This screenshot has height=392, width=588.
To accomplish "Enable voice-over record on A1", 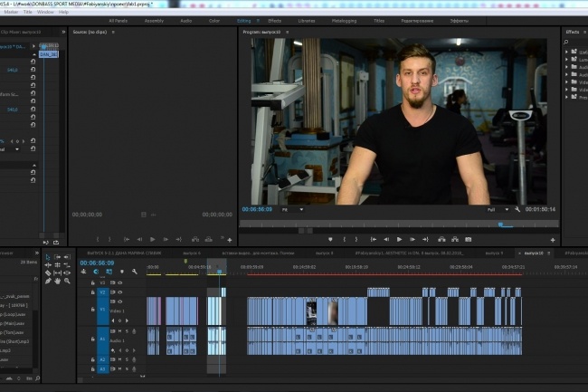I will coord(134,331).
